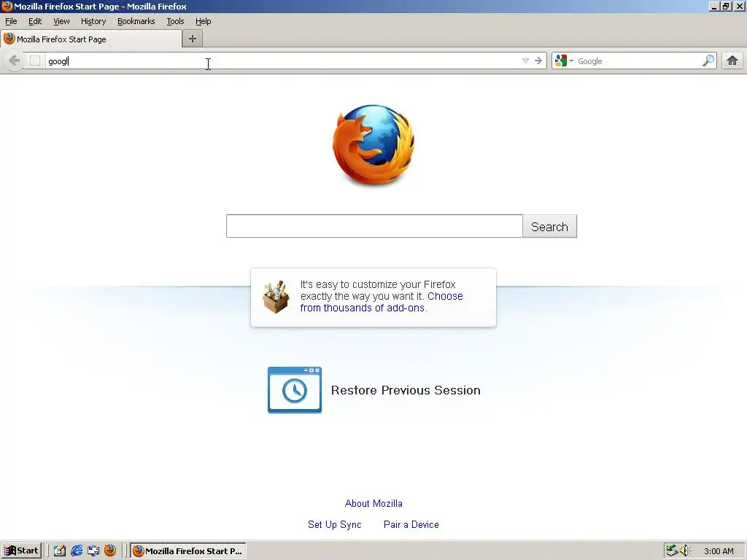Restore down the Firefox window
747x560 pixels.
click(726, 6)
